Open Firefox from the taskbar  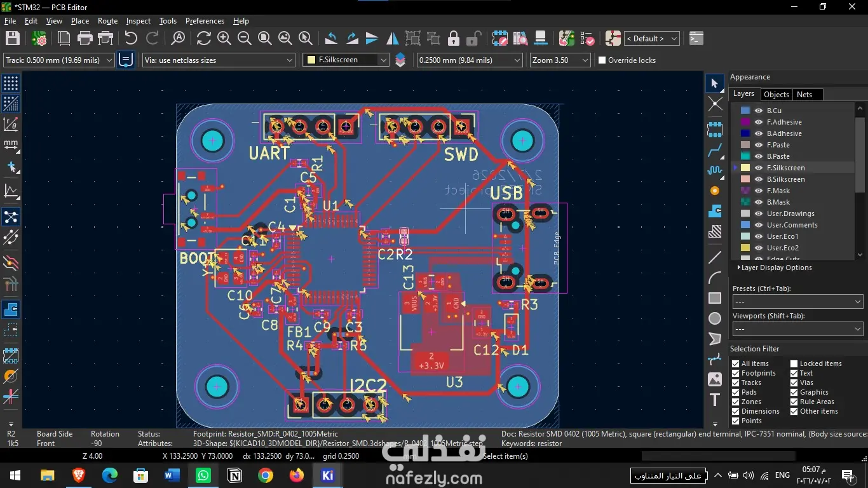297,475
